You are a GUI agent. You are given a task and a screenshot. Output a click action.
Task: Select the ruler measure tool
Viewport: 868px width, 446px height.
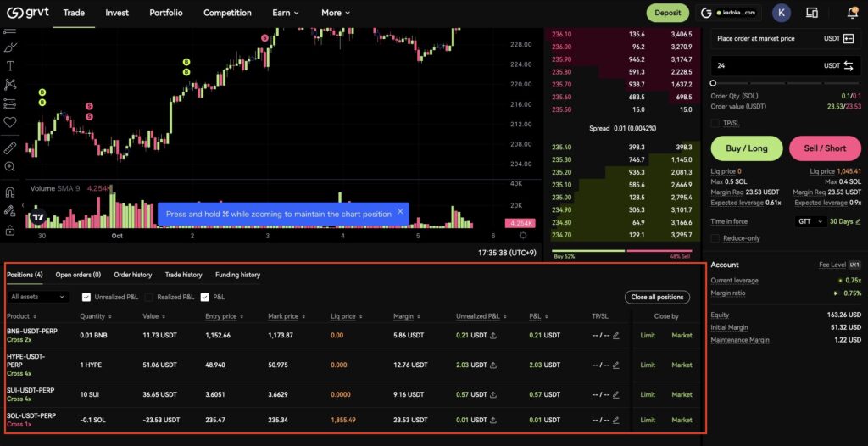click(x=10, y=147)
